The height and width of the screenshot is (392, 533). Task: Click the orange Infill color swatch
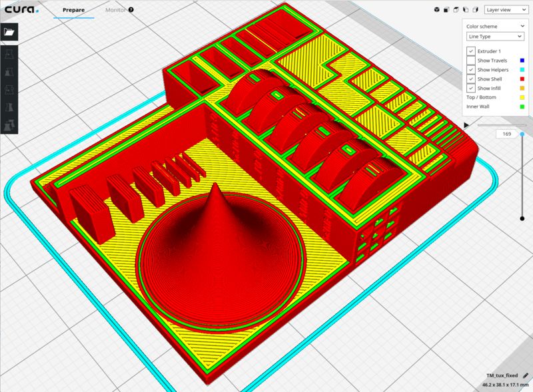[522, 88]
